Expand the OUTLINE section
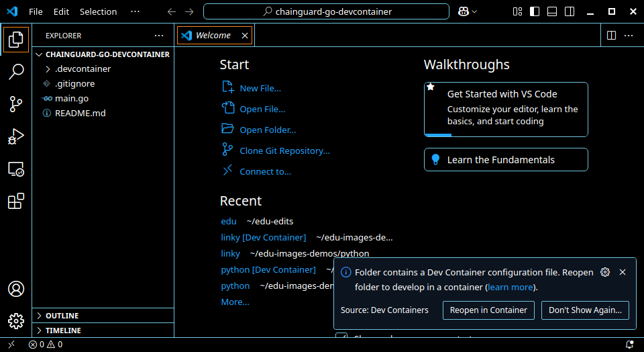The width and height of the screenshot is (644, 352). (62, 316)
